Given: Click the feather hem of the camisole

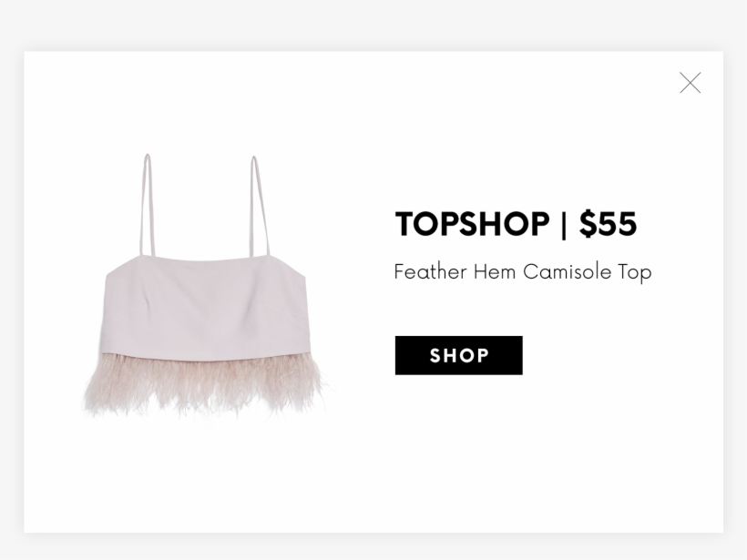Looking at the screenshot, I should pyautogui.click(x=208, y=386).
